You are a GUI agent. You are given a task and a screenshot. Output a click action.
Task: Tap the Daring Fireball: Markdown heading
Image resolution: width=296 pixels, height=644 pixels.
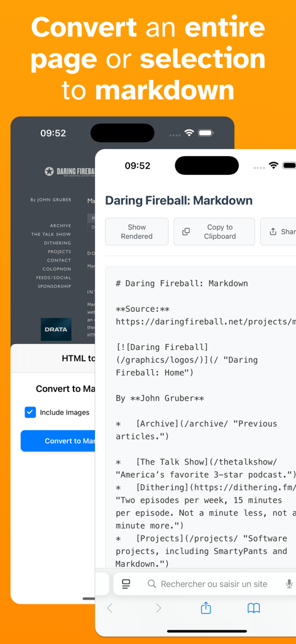tap(178, 201)
